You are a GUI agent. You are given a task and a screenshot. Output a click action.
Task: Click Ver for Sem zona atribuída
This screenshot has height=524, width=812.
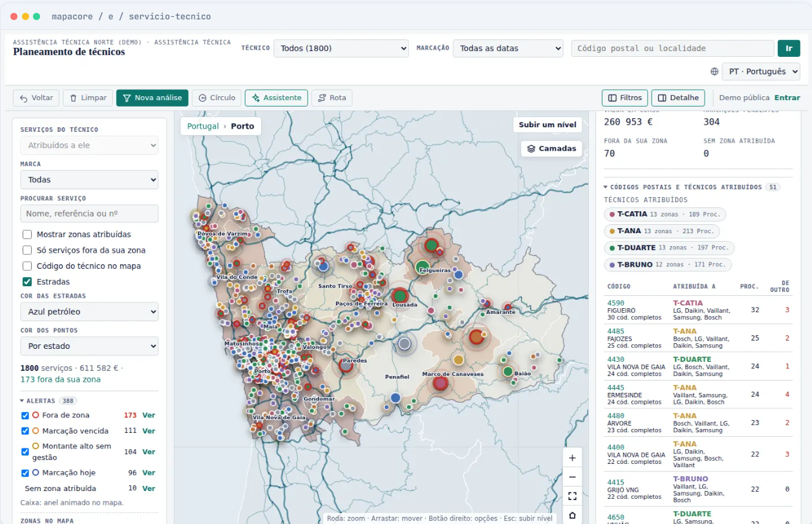pyautogui.click(x=149, y=489)
